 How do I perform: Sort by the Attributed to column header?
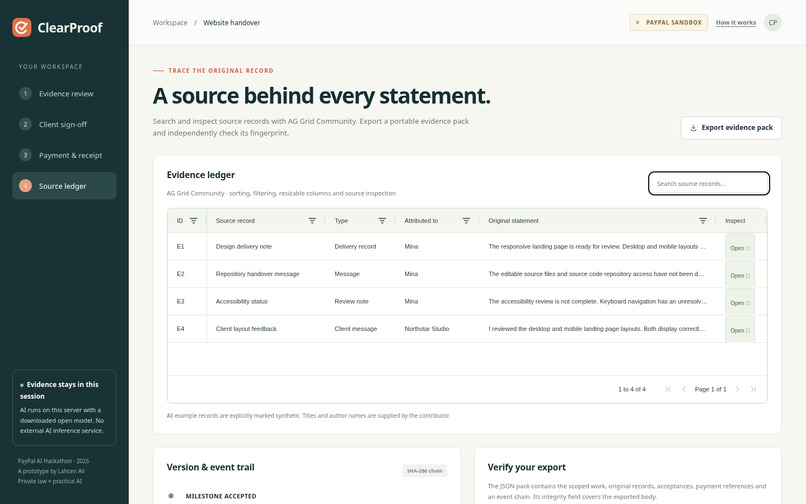tap(421, 221)
